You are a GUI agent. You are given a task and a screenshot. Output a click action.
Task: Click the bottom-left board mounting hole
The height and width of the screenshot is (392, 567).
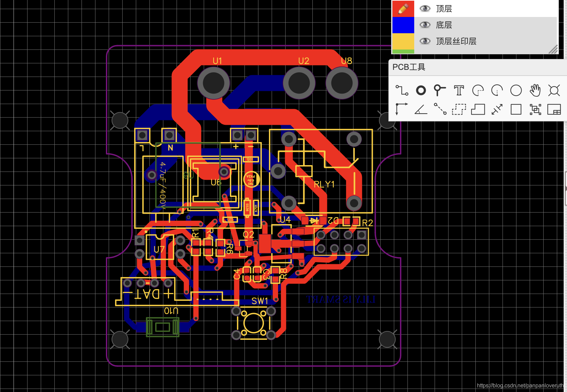pos(120,339)
